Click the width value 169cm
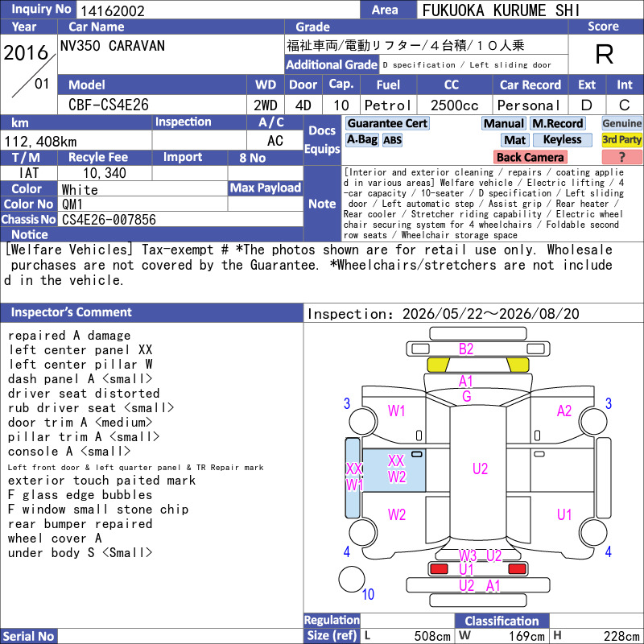This screenshot has height=644, width=644. tap(527, 636)
